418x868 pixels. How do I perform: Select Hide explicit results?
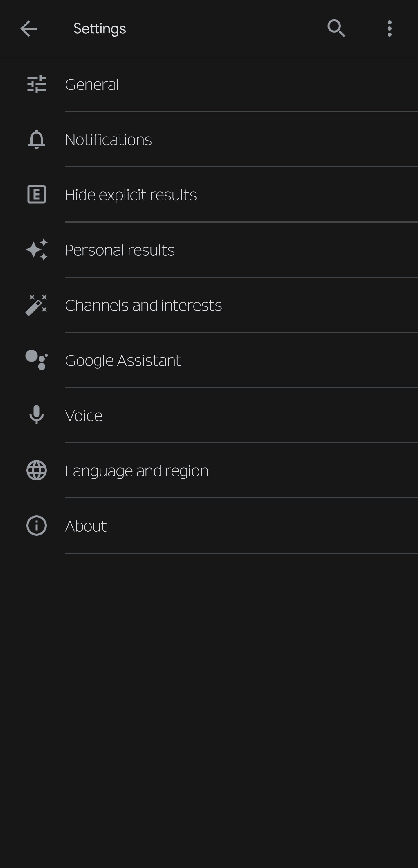(209, 195)
